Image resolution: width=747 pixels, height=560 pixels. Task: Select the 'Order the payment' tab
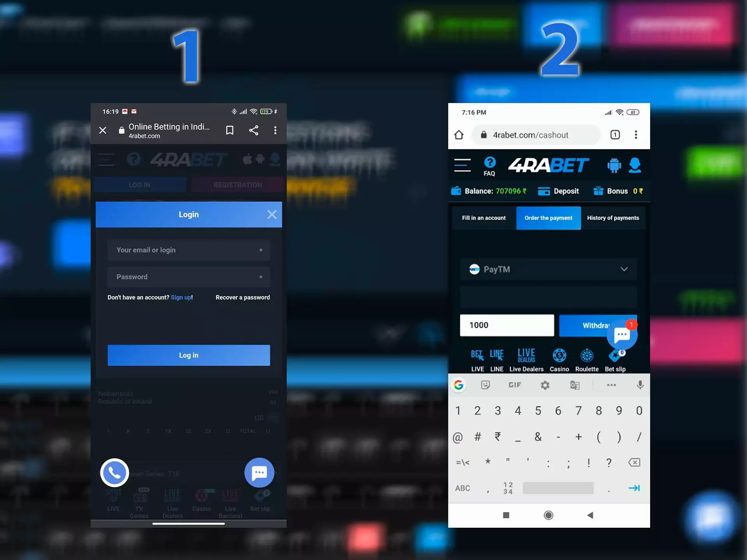(x=547, y=218)
